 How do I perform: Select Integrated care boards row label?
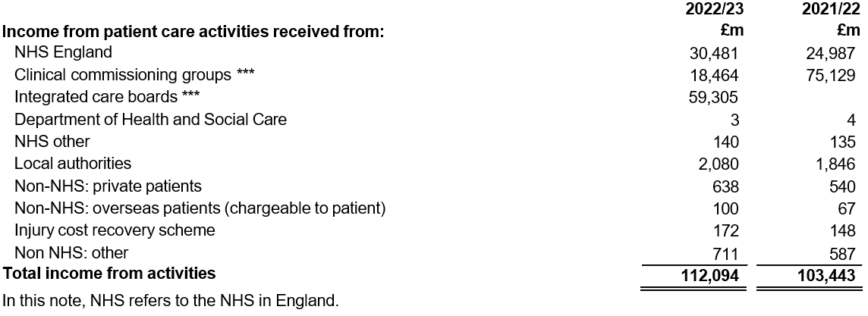pyautogui.click(x=106, y=97)
